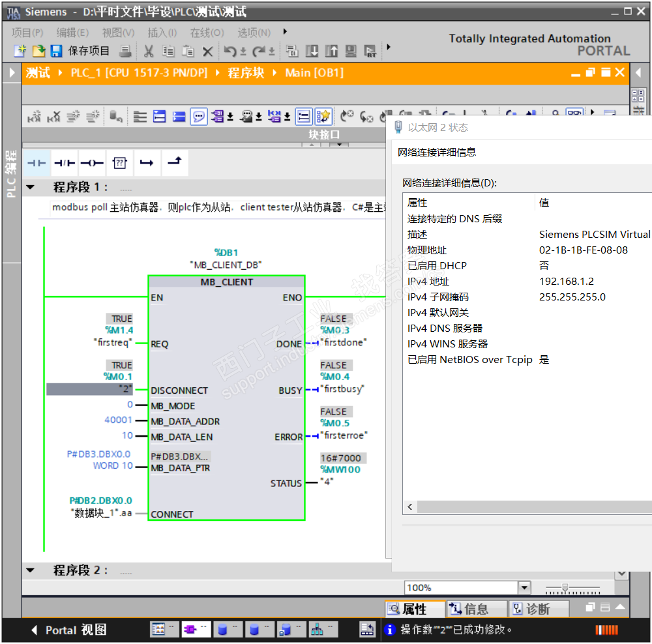Insert an empty box [??]
The height and width of the screenshot is (644, 652).
point(120,162)
